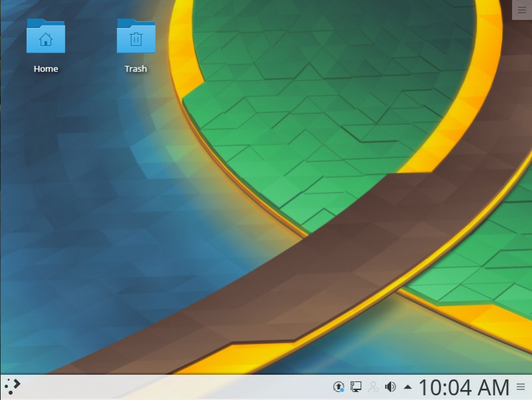Click the 'Trash' label under the trash icon
This screenshot has width=532, height=400.
click(136, 68)
